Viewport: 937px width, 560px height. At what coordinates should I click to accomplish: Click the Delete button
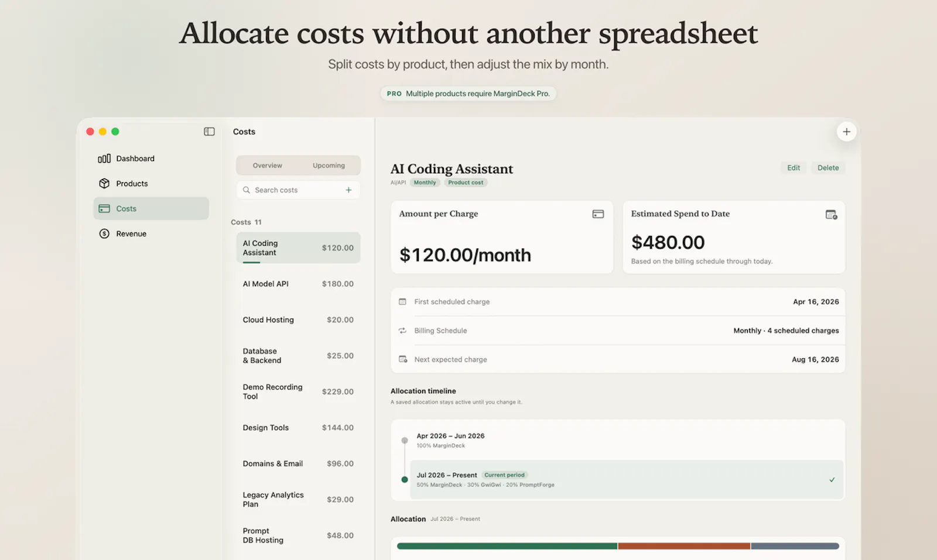[828, 168]
